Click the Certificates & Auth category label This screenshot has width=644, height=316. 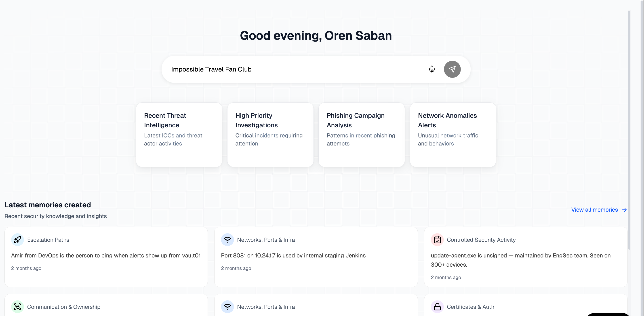tap(470, 307)
